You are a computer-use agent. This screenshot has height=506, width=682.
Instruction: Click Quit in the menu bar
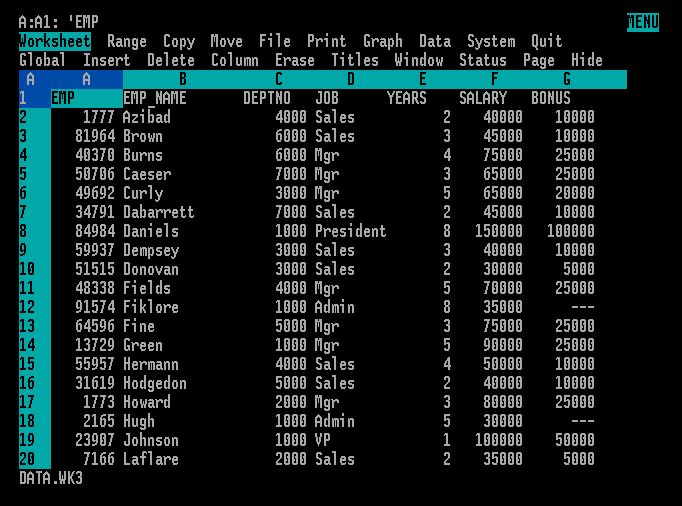click(546, 41)
